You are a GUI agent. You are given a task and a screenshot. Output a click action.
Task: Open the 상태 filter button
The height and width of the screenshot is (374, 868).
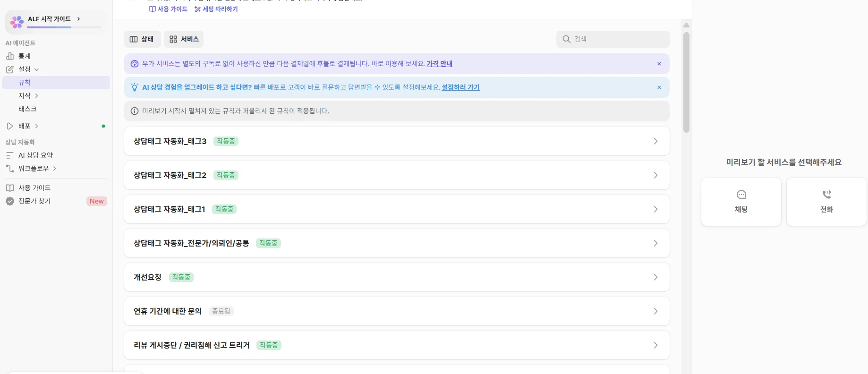(x=142, y=39)
